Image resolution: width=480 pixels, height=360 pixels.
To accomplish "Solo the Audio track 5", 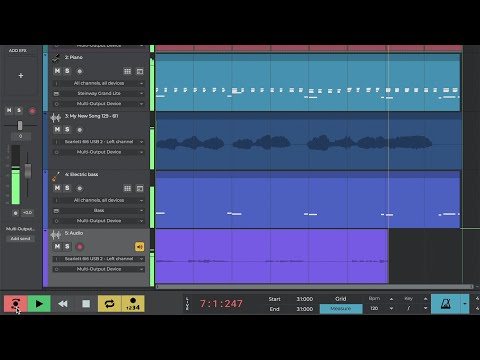I will (x=67, y=246).
